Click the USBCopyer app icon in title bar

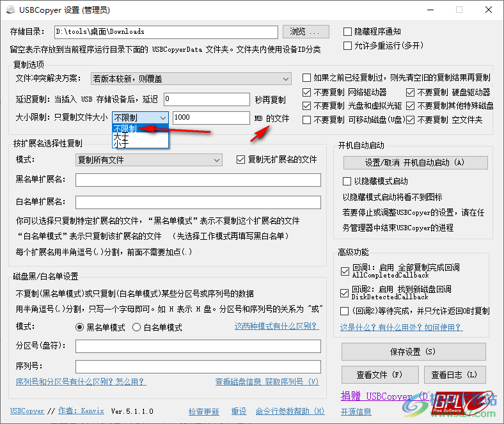coord(11,10)
